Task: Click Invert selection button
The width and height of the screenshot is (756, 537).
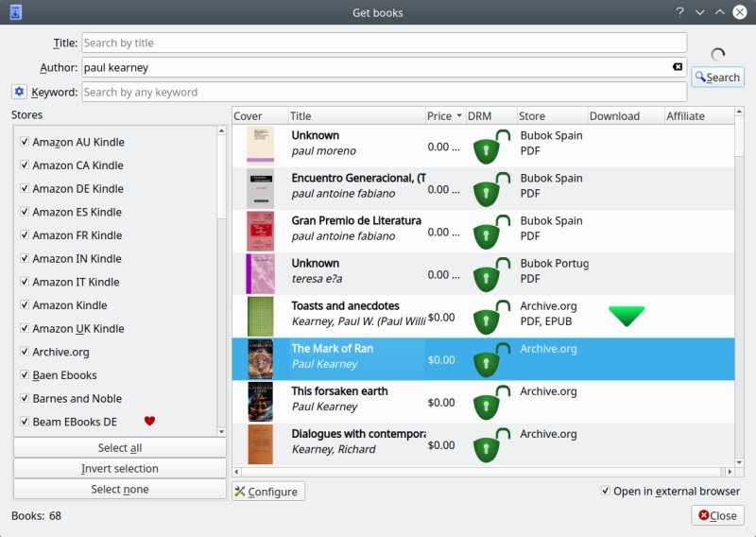Action: click(x=120, y=469)
